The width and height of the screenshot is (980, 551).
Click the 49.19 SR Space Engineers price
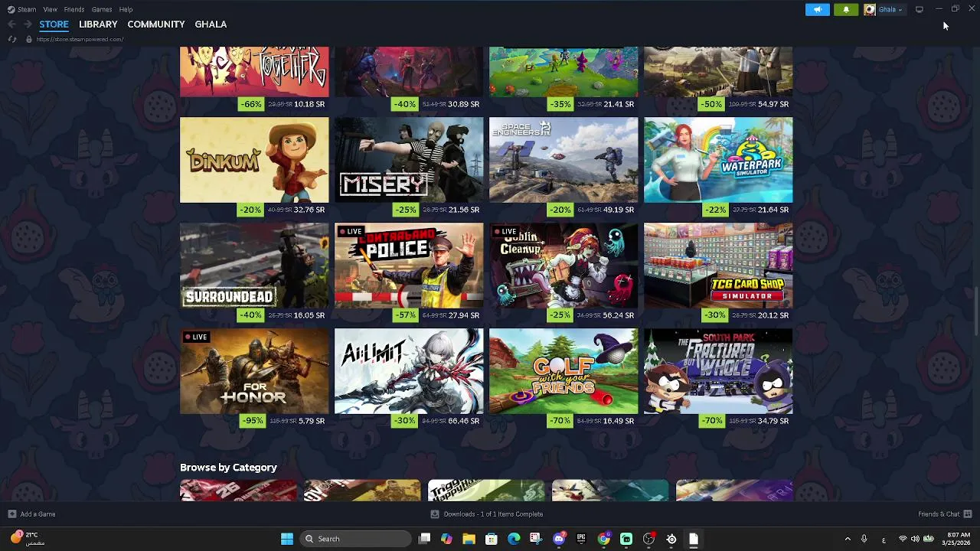coord(619,210)
